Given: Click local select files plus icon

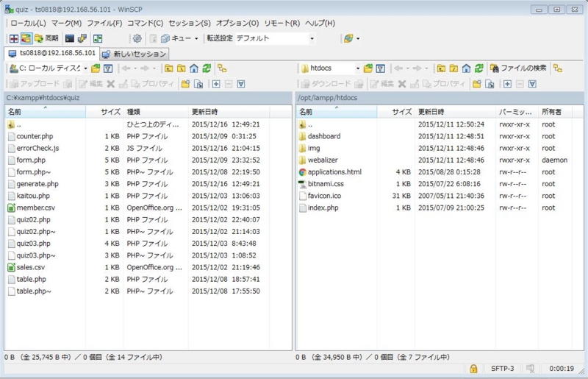Looking at the screenshot, I should point(216,84).
